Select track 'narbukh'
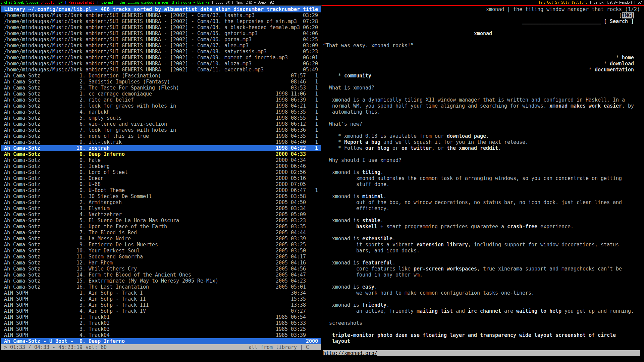Image resolution: width=644 pixels, height=362 pixels. (161, 112)
